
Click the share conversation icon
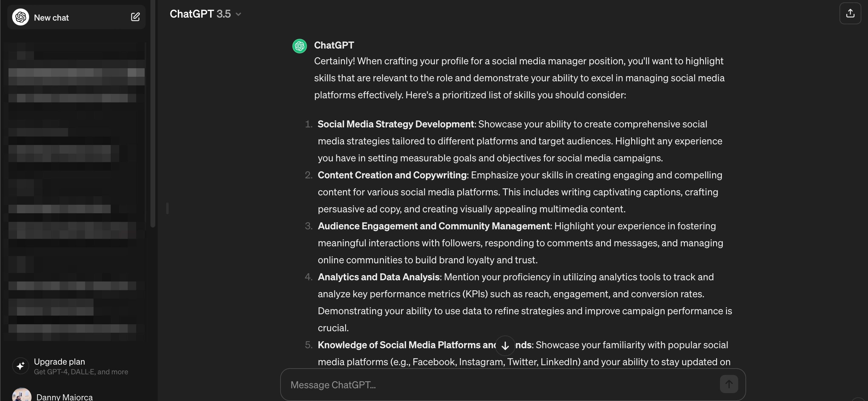tap(850, 13)
